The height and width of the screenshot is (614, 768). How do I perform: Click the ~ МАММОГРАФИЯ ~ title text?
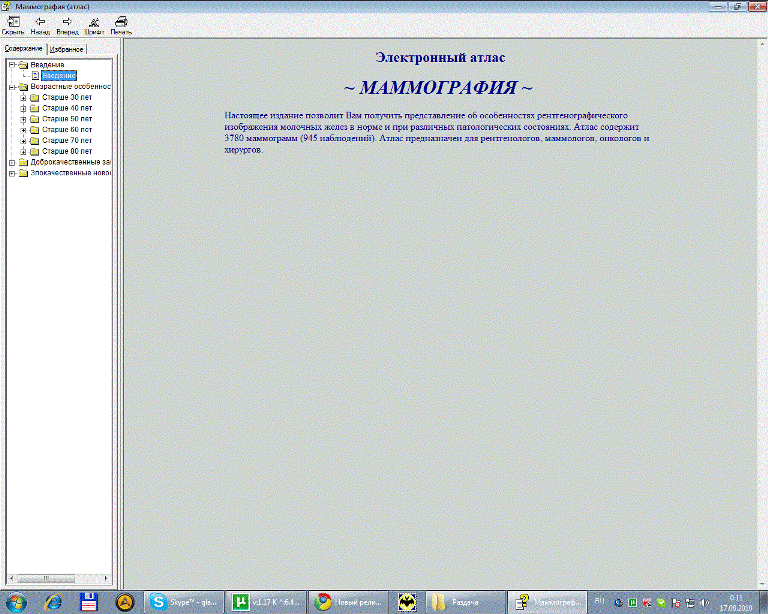(x=438, y=88)
